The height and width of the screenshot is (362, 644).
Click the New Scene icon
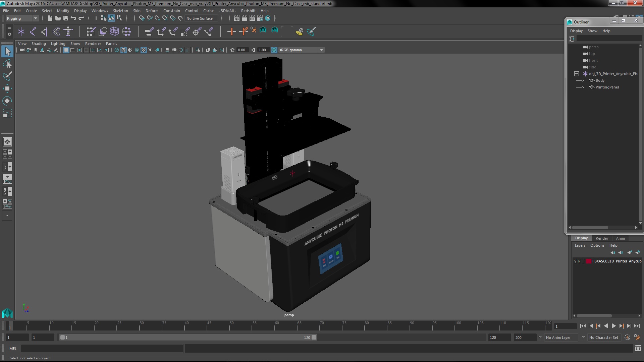[50, 18]
